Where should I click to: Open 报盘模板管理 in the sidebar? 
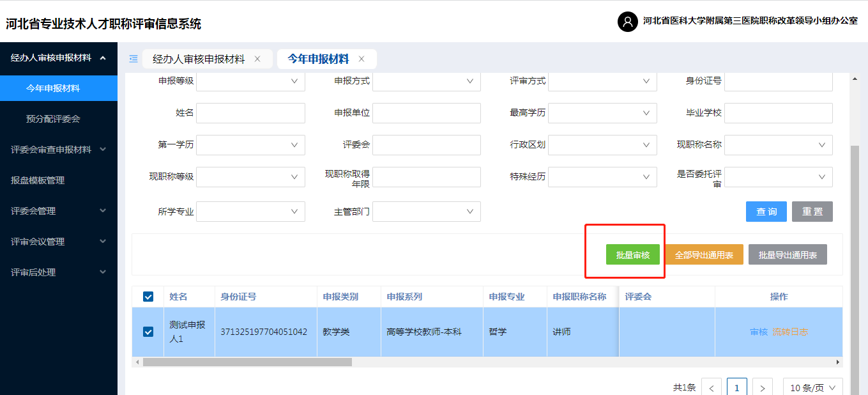click(x=38, y=180)
